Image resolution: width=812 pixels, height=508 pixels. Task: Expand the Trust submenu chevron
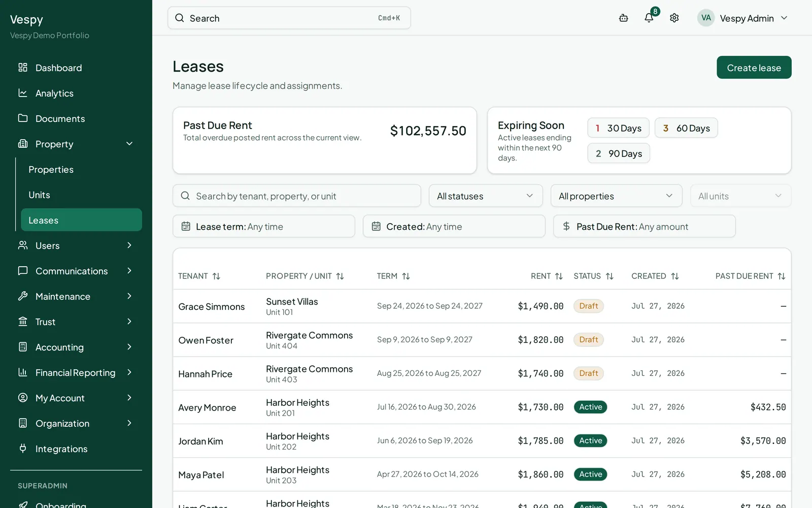click(129, 322)
